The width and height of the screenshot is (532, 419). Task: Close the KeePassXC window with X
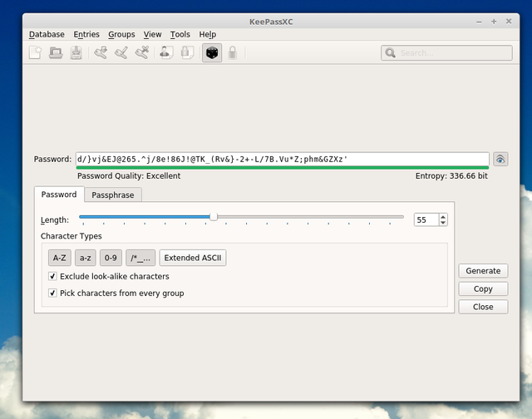(509, 22)
